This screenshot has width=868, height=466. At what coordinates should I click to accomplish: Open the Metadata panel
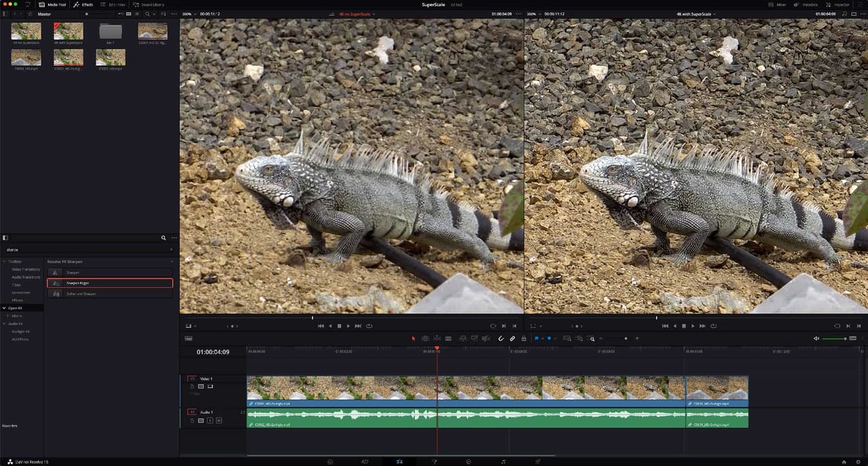(806, 5)
